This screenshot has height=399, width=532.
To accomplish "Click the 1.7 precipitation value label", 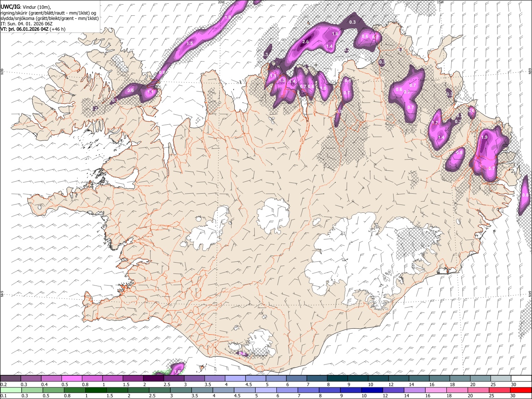I will (x=435, y=123).
